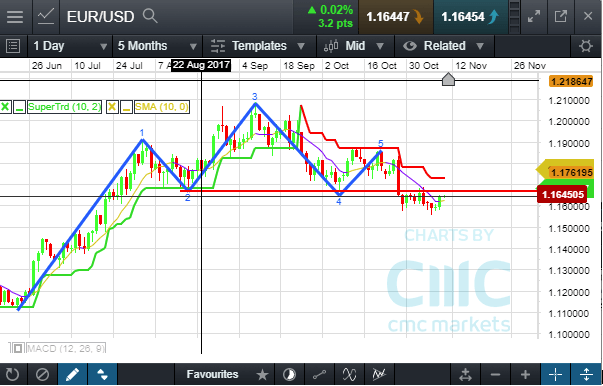Click the sell price 1.16447 button

tap(395, 17)
